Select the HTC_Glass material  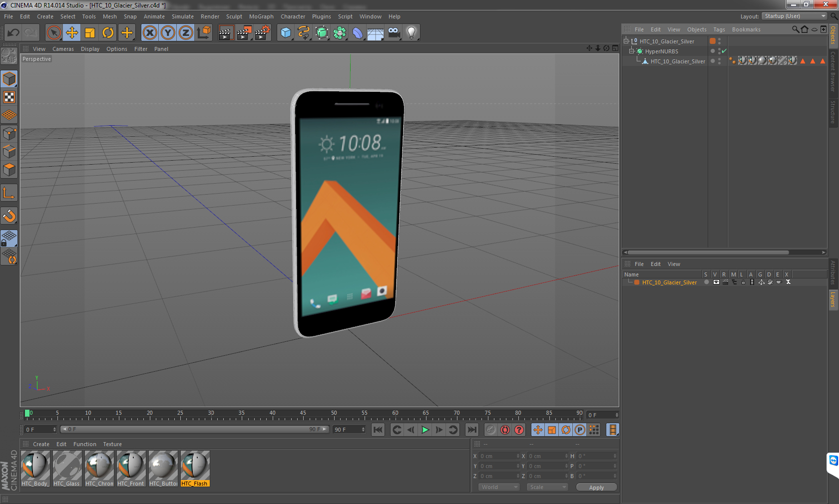pyautogui.click(x=67, y=469)
